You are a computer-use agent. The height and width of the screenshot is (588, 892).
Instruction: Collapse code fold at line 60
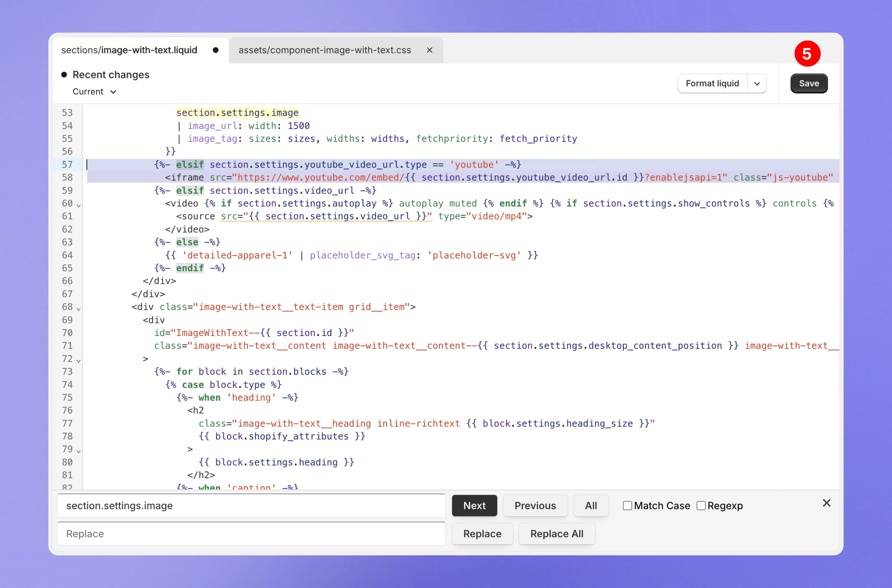(78, 205)
